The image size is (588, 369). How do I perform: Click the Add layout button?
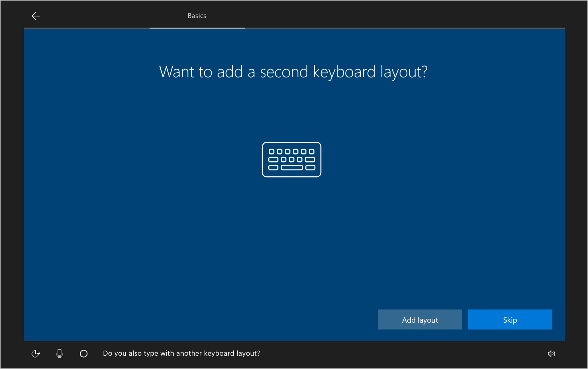coord(420,319)
